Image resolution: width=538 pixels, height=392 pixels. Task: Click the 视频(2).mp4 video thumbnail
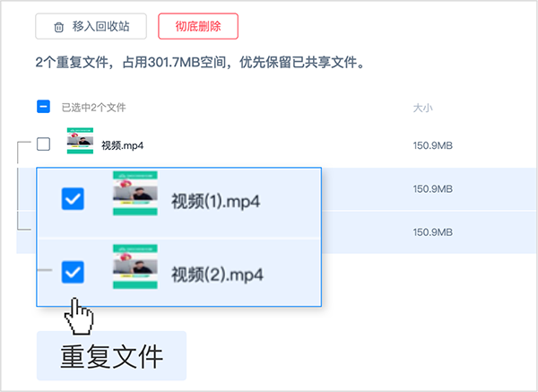pos(134,266)
